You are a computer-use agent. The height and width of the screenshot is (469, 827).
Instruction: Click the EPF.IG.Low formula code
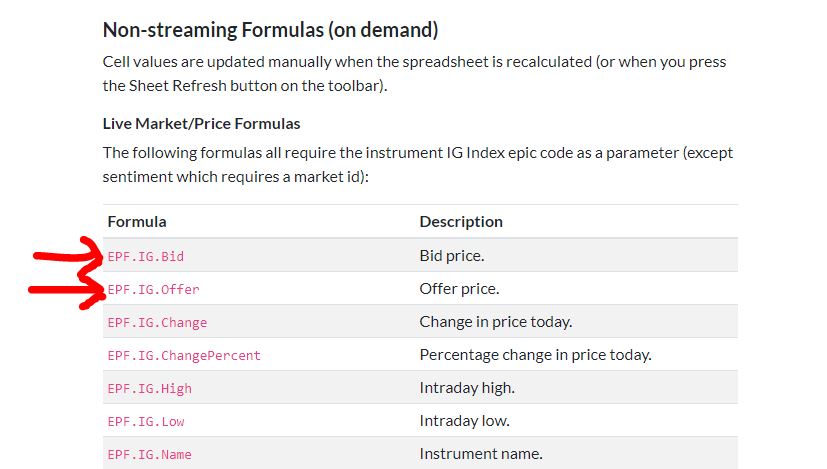[146, 421]
